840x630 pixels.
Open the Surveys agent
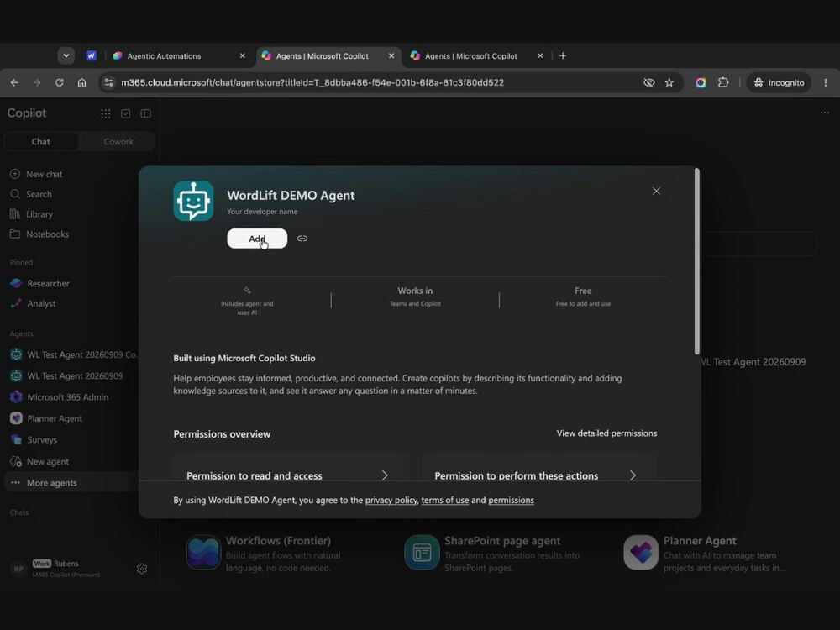click(x=42, y=440)
